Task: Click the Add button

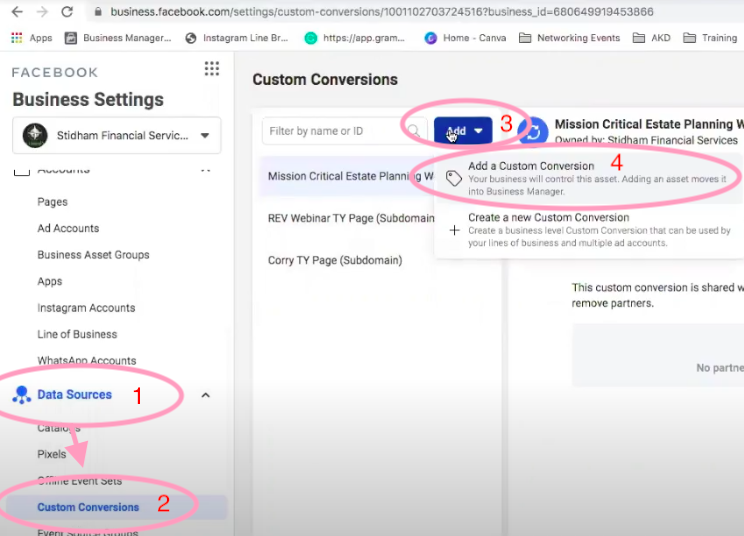Action: click(x=463, y=131)
